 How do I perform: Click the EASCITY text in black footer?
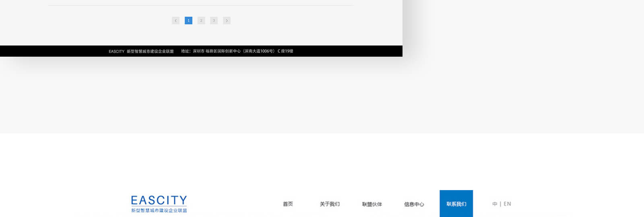pyautogui.click(x=116, y=51)
